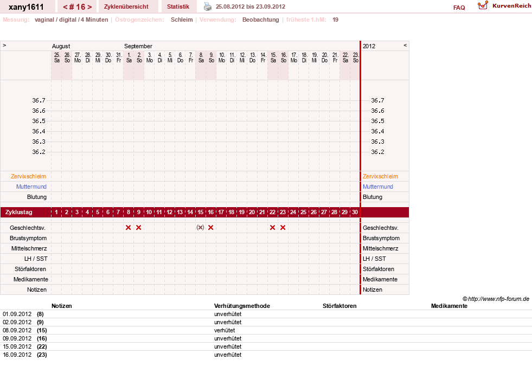Go to next cycle with the > arrow beside #16
This screenshot has height=392, width=532.
[89, 7]
